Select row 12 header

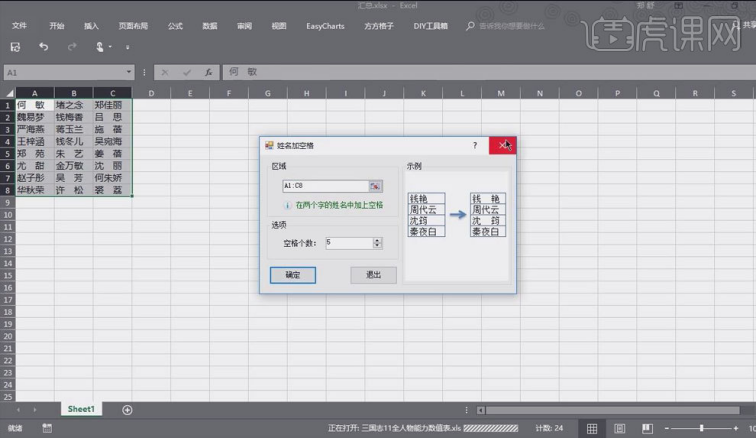8,239
